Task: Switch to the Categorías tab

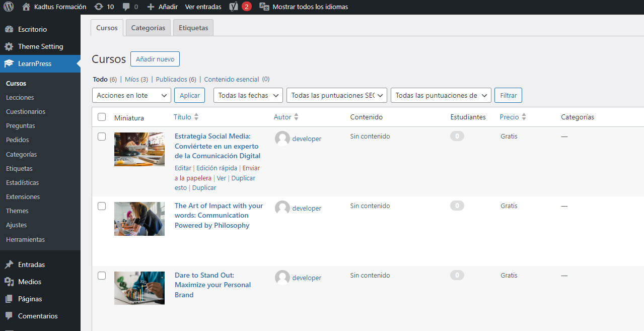Action: (148, 28)
